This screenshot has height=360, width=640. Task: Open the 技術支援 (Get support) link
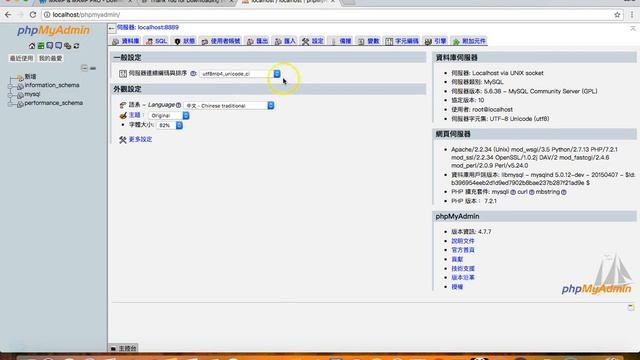click(463, 269)
